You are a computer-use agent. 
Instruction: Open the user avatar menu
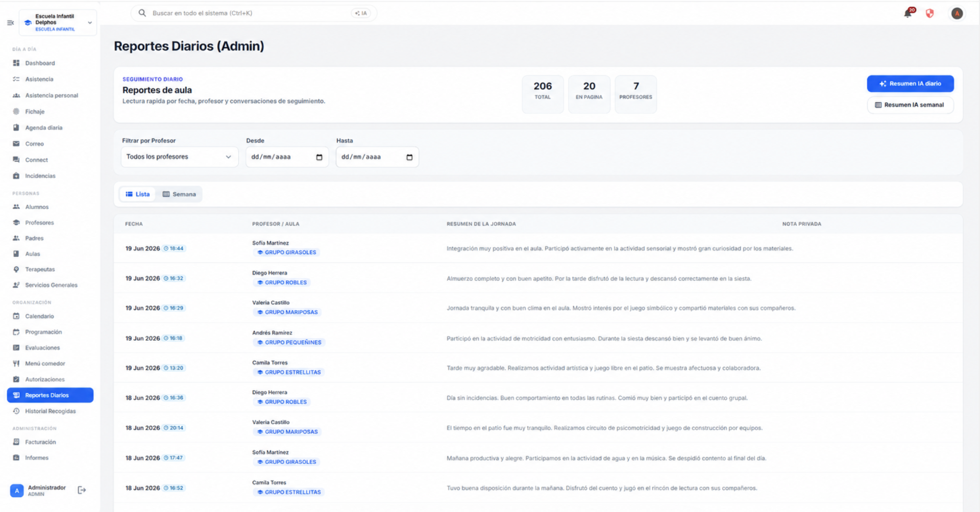pos(957,14)
